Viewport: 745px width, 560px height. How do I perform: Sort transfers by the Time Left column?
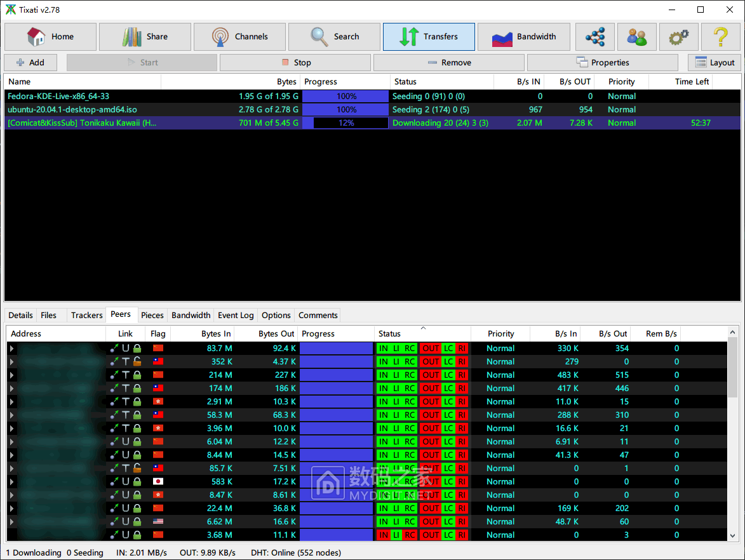tap(692, 82)
